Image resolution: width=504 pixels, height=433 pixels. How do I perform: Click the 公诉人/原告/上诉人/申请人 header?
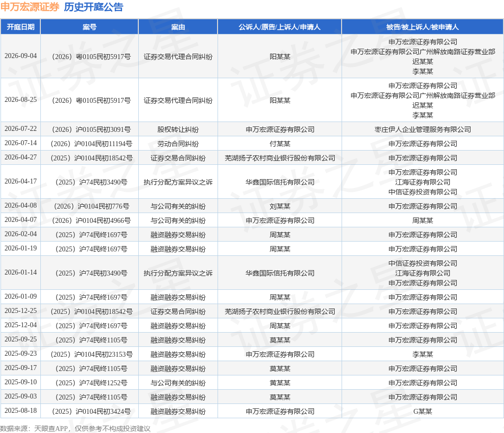pos(280,27)
